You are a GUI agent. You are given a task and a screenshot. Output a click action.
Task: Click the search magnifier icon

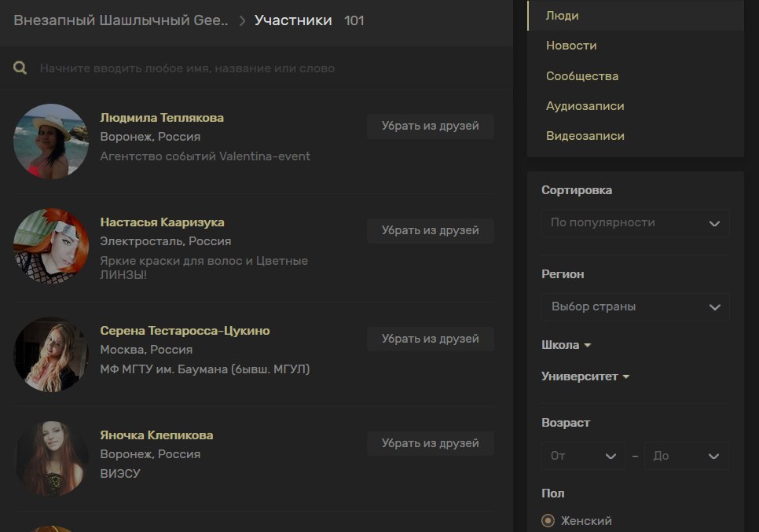(20, 68)
